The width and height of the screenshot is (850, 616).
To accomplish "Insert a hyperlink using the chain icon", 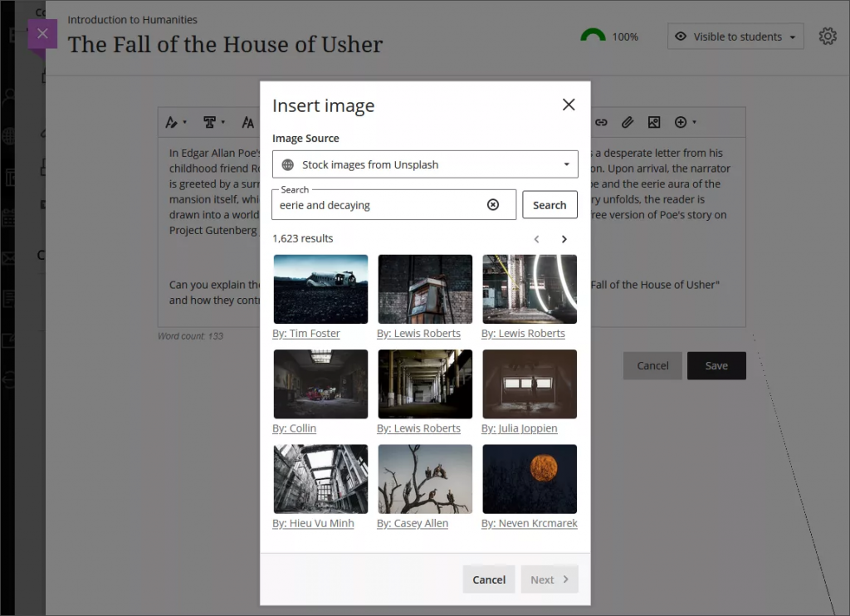I will [601, 122].
